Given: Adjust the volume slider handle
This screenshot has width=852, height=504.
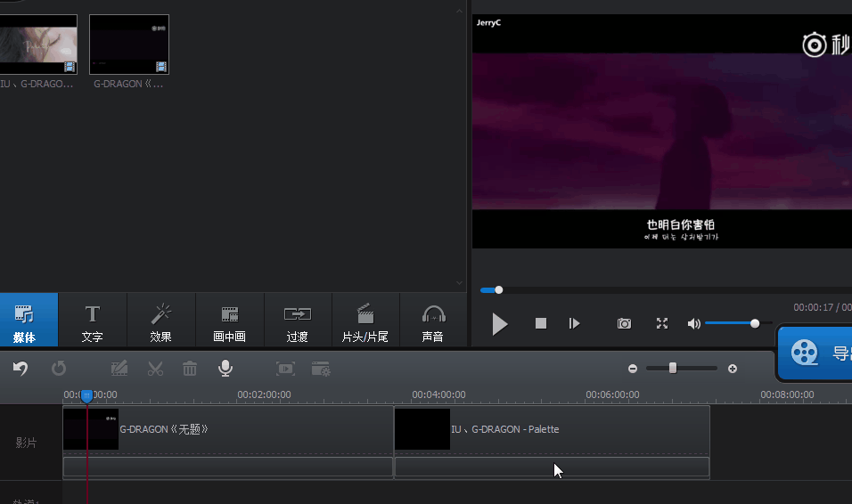Looking at the screenshot, I should click(x=755, y=324).
